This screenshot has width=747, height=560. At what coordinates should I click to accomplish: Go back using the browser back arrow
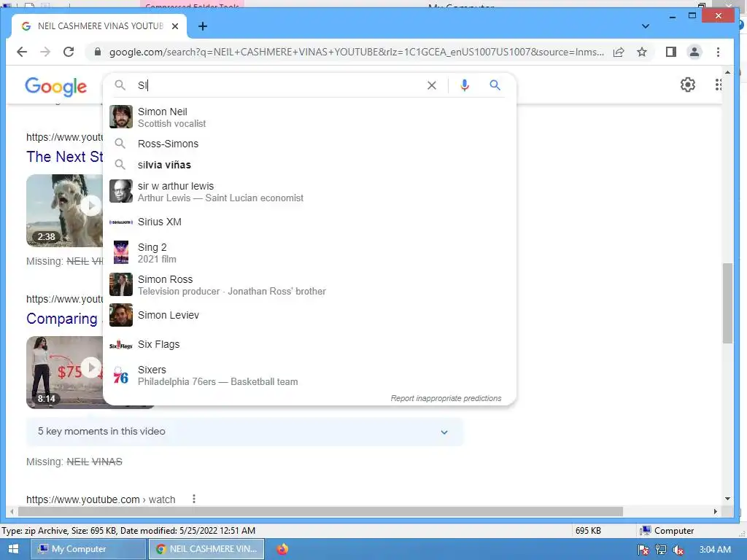click(22, 52)
